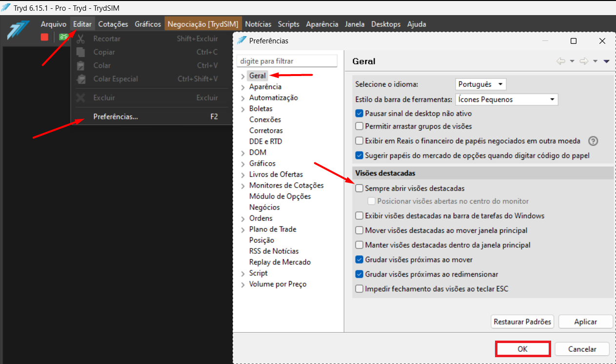This screenshot has height=364, width=616.
Task: Expand the Script tree node
Action: (x=243, y=273)
